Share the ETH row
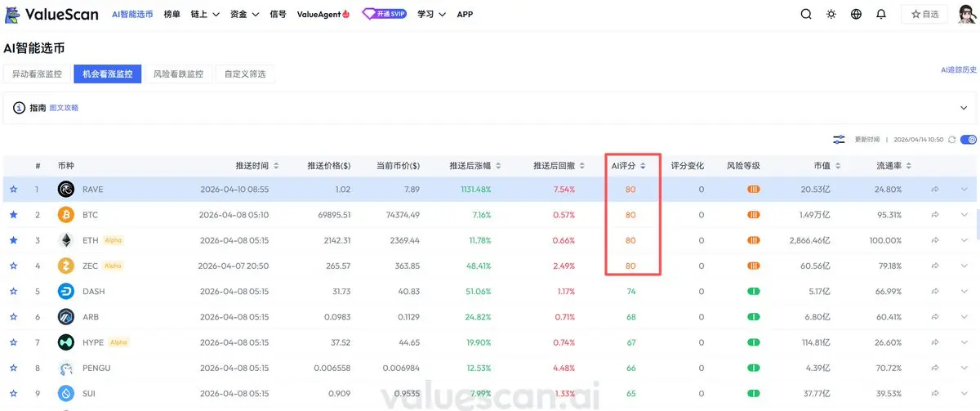 coord(935,240)
